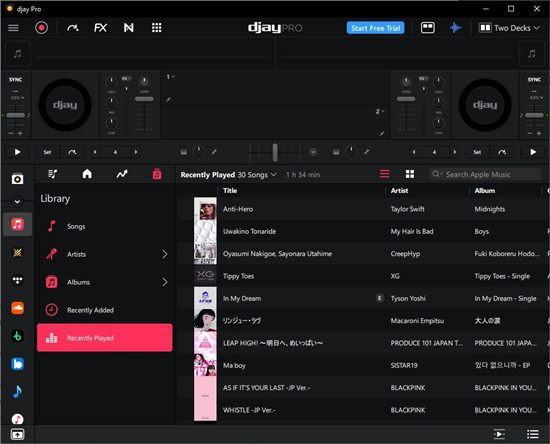The width and height of the screenshot is (550, 444).
Task: Sort by the Artist column header
Action: click(x=399, y=190)
